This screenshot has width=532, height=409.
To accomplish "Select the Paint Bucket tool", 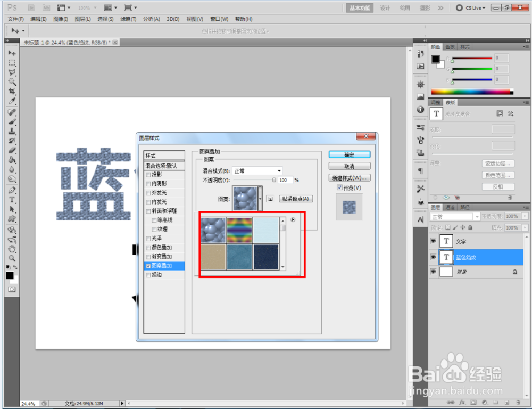I will [12, 160].
